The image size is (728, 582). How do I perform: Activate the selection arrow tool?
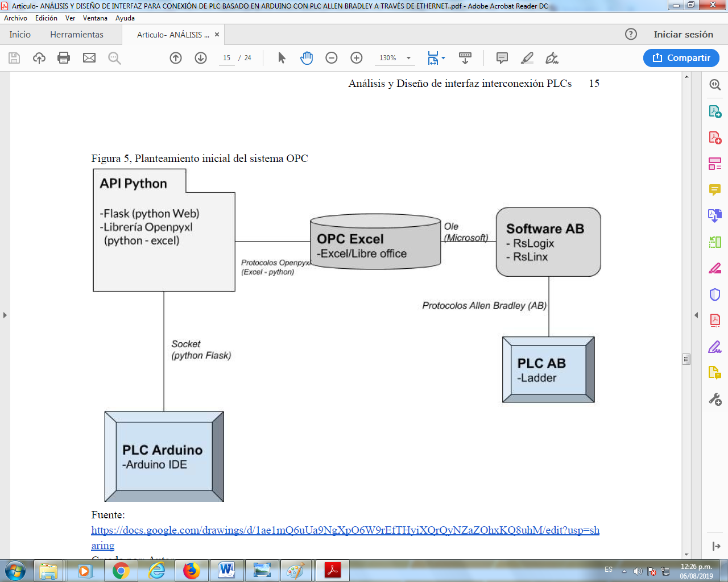(282, 58)
